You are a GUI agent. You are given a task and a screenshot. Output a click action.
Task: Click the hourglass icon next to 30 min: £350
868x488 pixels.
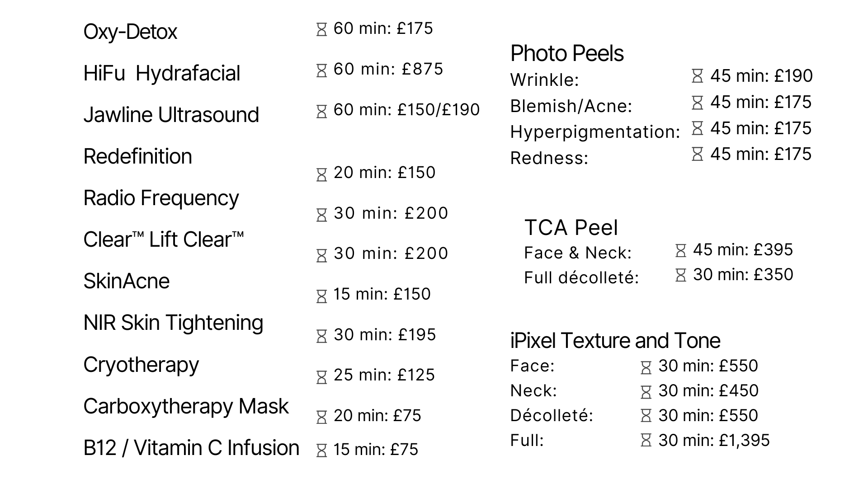tap(681, 275)
